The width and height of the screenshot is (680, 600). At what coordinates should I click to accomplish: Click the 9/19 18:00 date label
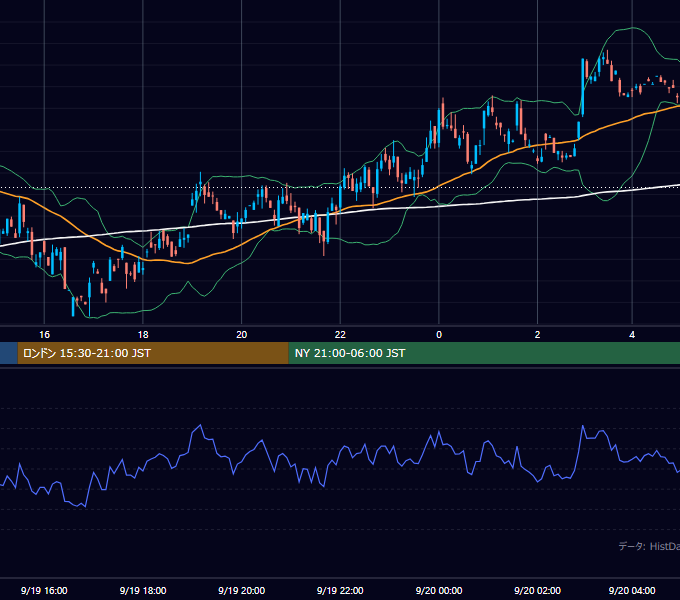pyautogui.click(x=143, y=590)
